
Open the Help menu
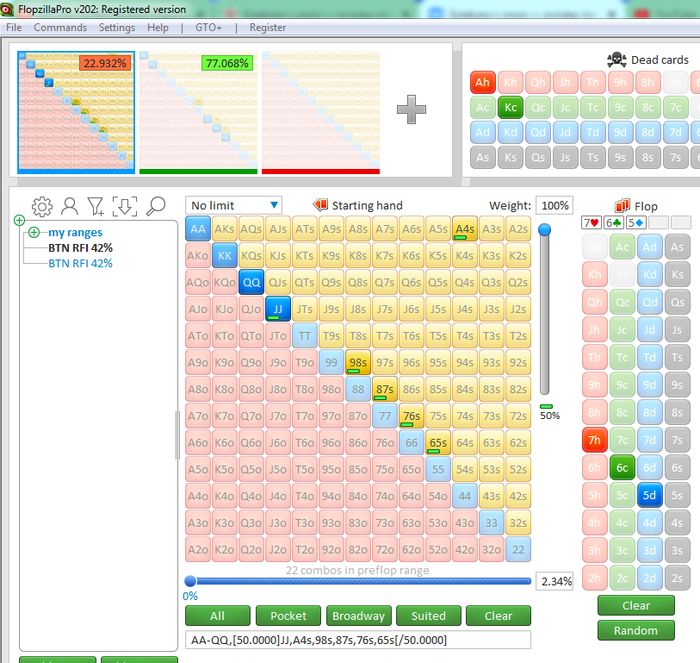pyautogui.click(x=158, y=27)
